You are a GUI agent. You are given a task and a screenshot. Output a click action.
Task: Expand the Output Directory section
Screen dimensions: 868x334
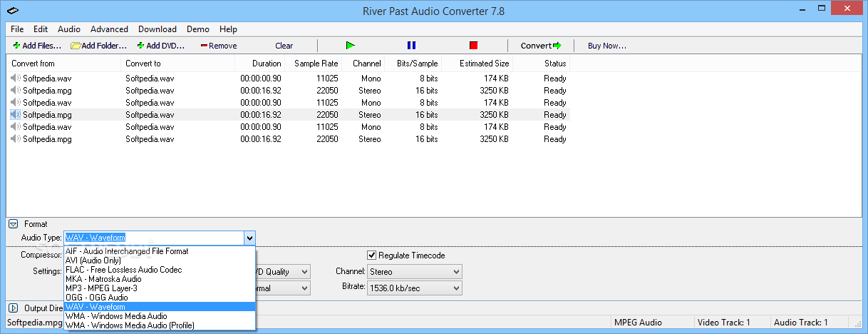[13, 308]
